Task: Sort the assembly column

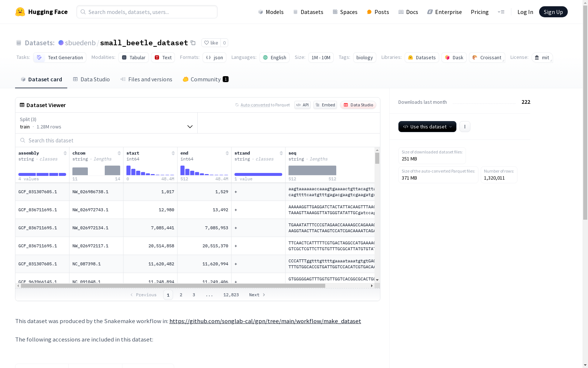Action: (65, 153)
